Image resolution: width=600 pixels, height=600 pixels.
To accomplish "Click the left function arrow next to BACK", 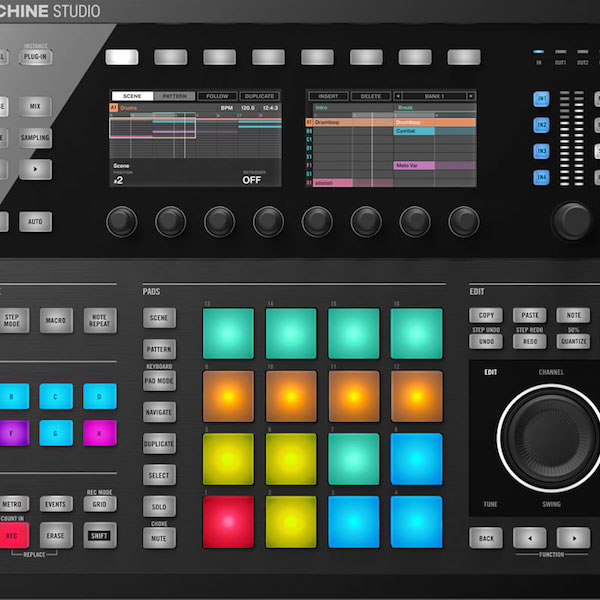I will point(530,538).
